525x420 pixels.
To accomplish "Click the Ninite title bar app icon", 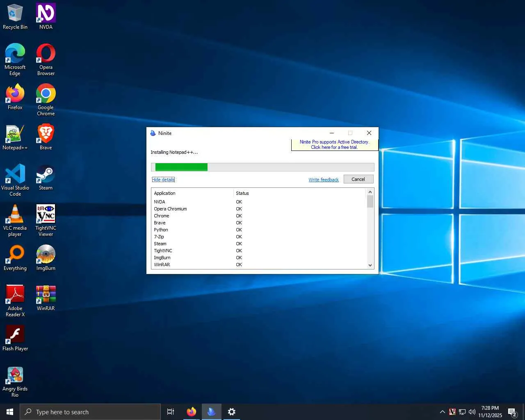I will tap(153, 133).
